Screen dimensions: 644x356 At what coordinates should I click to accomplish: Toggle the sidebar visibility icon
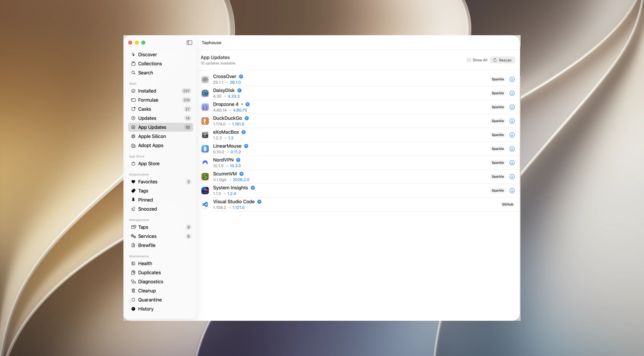click(189, 43)
